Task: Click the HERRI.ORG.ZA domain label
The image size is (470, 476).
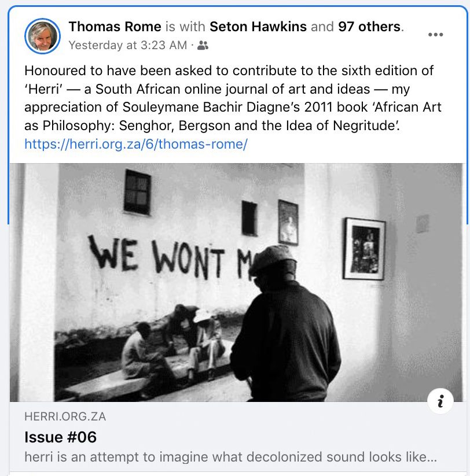Action: click(65, 416)
